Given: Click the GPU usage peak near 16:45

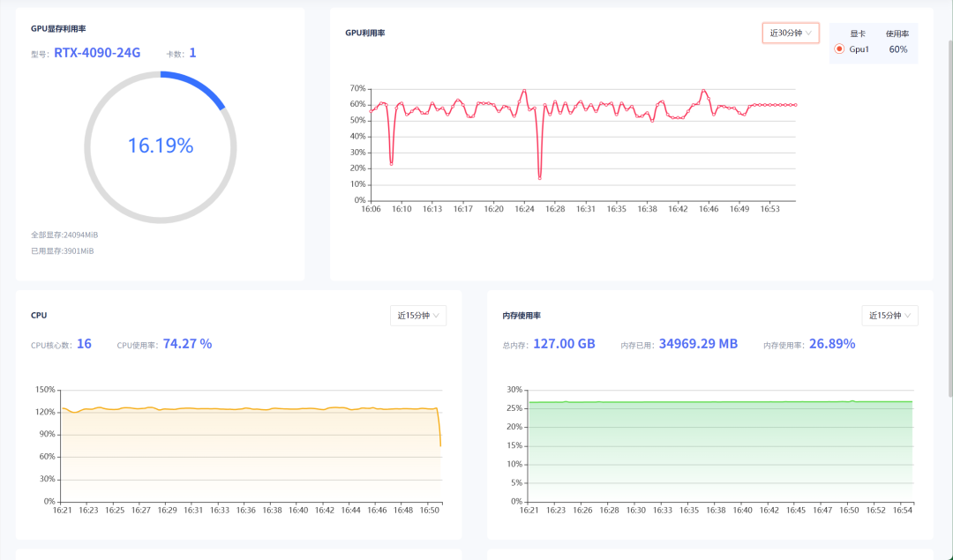Looking at the screenshot, I should coord(703,90).
